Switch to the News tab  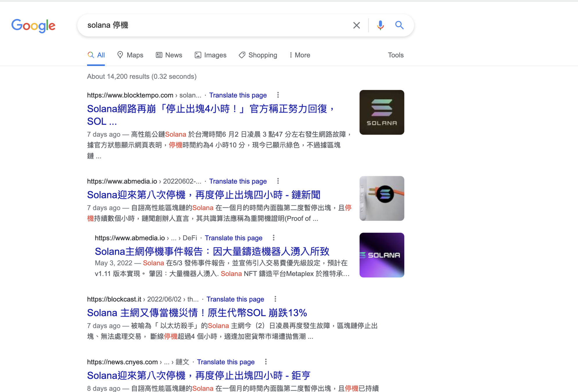point(169,55)
